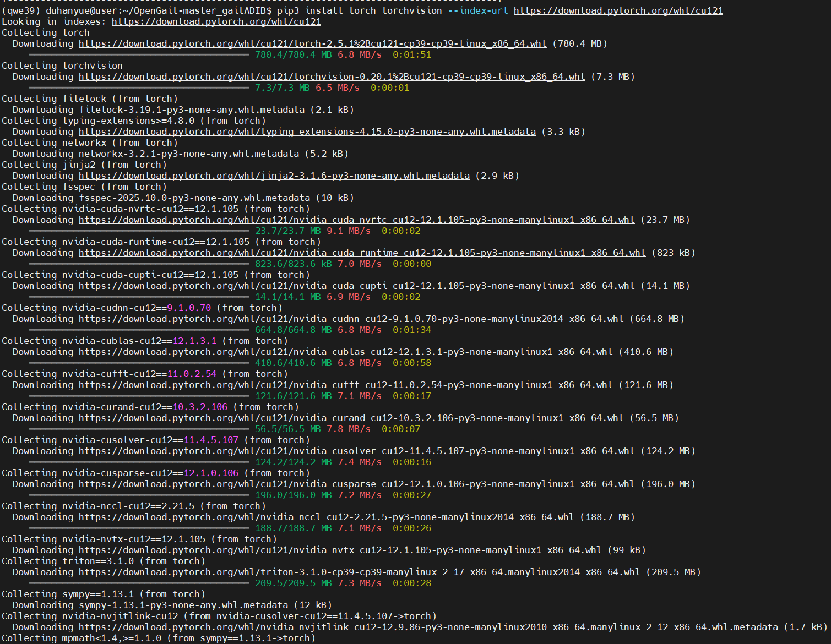Open the nvidia_nccl_cu12-2.21.5 wheel link

(326, 517)
